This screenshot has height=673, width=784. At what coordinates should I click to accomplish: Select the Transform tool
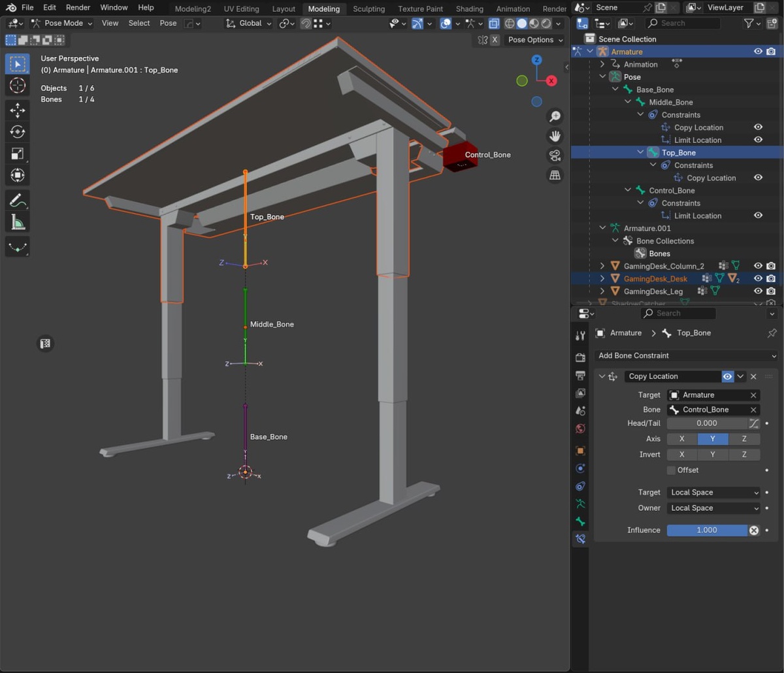tap(18, 175)
